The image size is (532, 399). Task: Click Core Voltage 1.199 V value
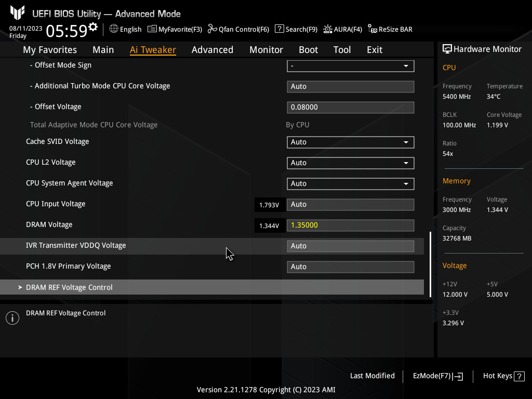click(497, 125)
